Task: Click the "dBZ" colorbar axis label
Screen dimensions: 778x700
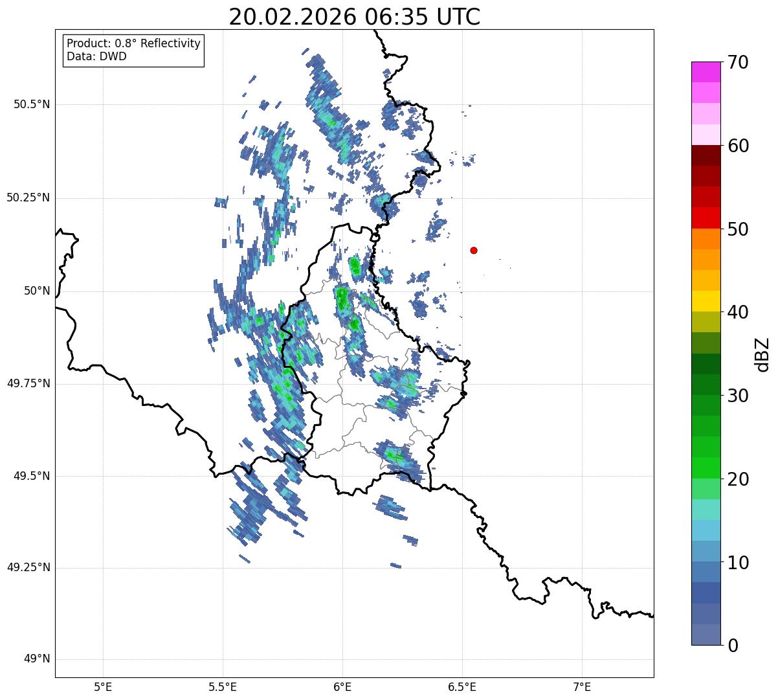Action: tap(762, 354)
